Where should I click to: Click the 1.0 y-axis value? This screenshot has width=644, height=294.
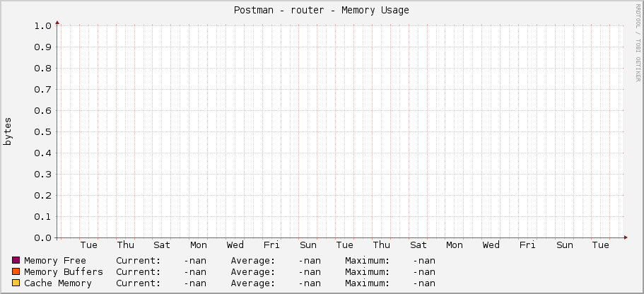(42, 26)
